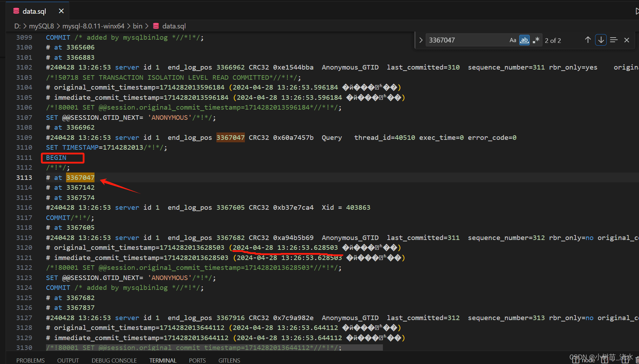Click COMMIT statement on line 3117
The width and height of the screenshot is (639, 364).
pos(58,217)
